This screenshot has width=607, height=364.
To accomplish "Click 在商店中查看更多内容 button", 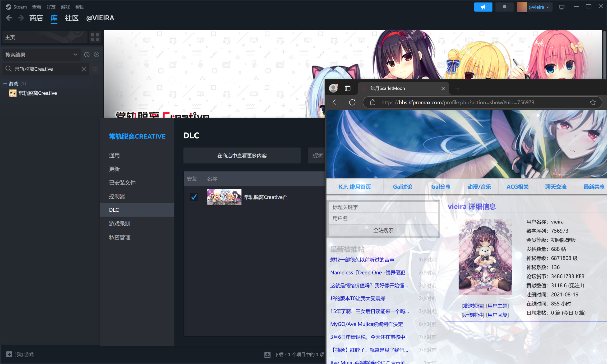I will tap(242, 155).
